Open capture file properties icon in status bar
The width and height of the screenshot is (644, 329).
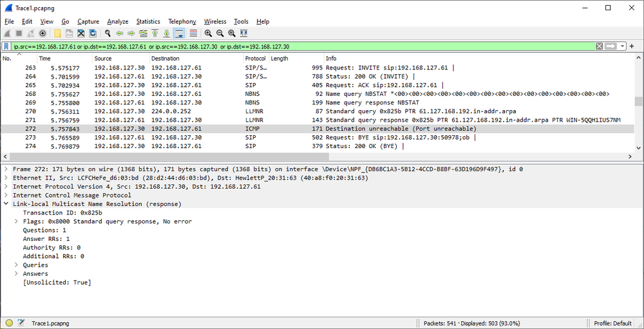[21, 323]
